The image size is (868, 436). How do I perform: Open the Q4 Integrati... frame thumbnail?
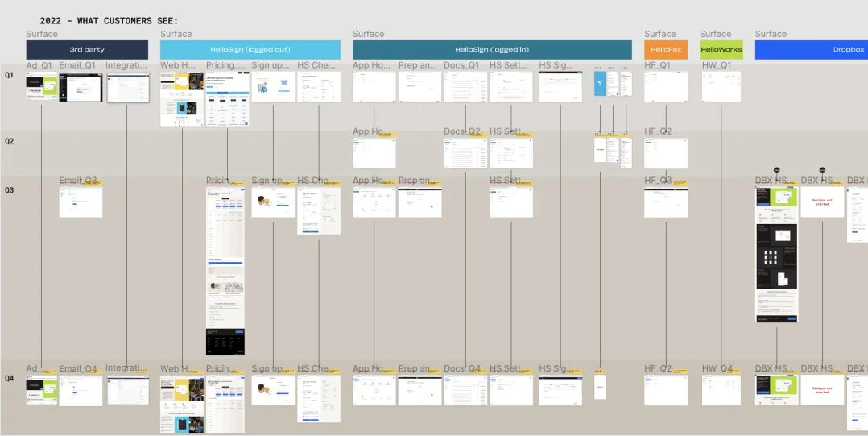128,390
